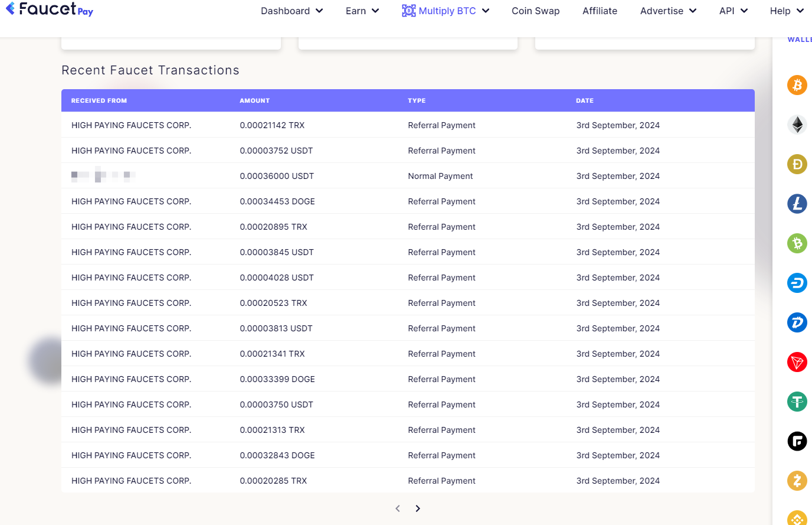Select the 0.00020895 TRX amount cell
The image size is (812, 525).
coord(273,227)
